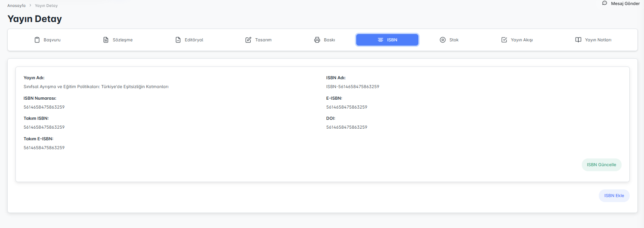This screenshot has height=228, width=644.
Task: Click the pencil edit icon for Tasarım
Action: [248, 40]
